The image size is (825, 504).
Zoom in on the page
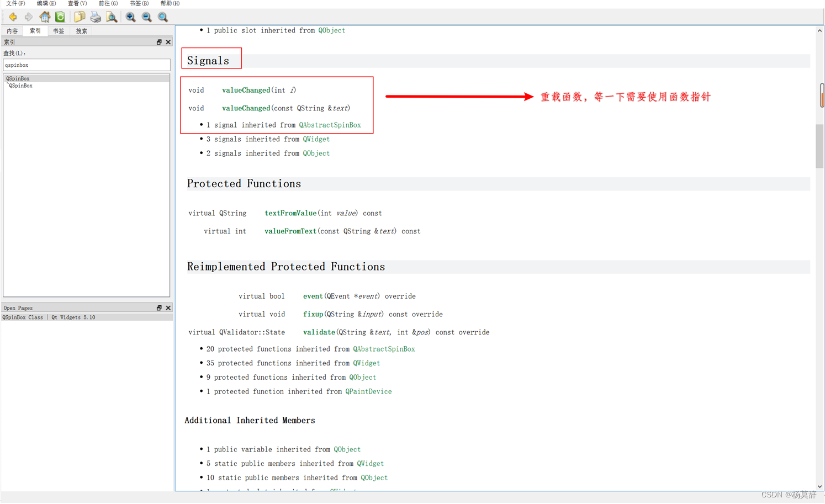[130, 17]
